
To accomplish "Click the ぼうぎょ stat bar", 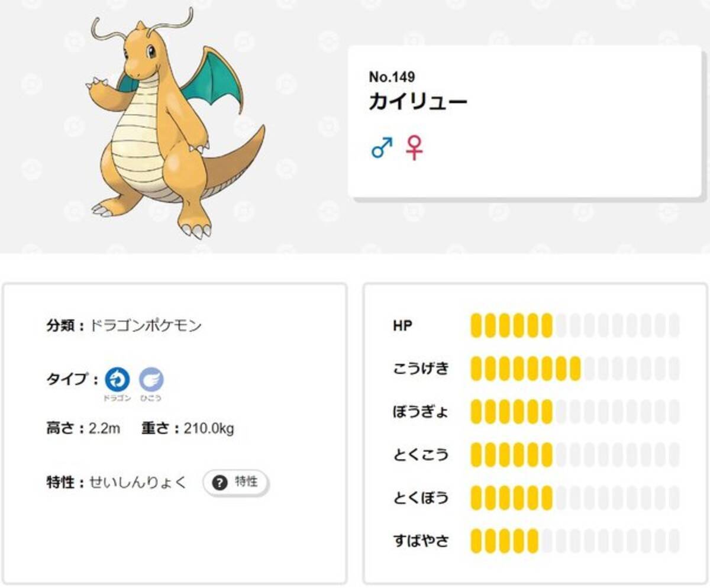I will 575,411.
